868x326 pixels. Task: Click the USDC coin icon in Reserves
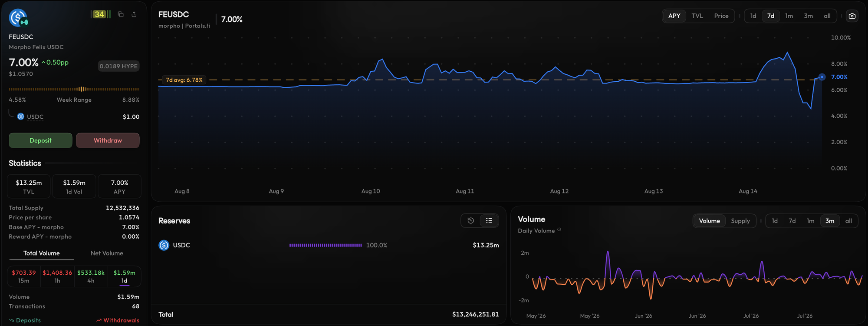click(x=164, y=245)
